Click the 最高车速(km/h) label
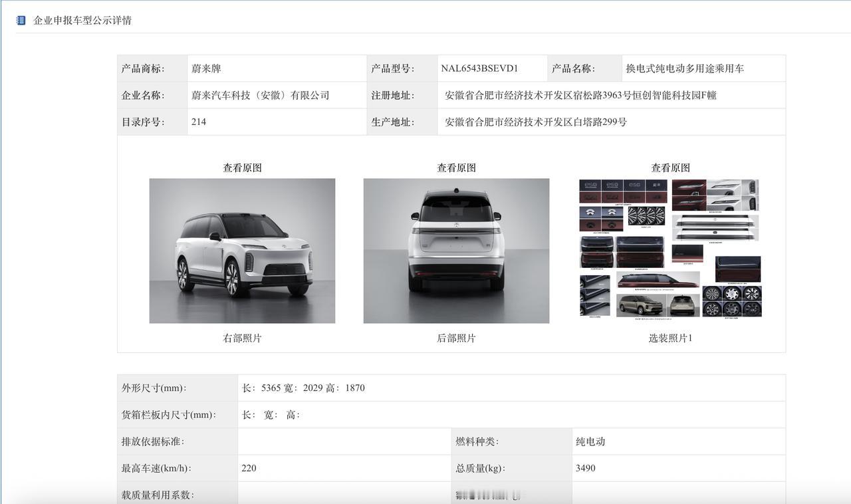851x504 pixels. point(156,468)
